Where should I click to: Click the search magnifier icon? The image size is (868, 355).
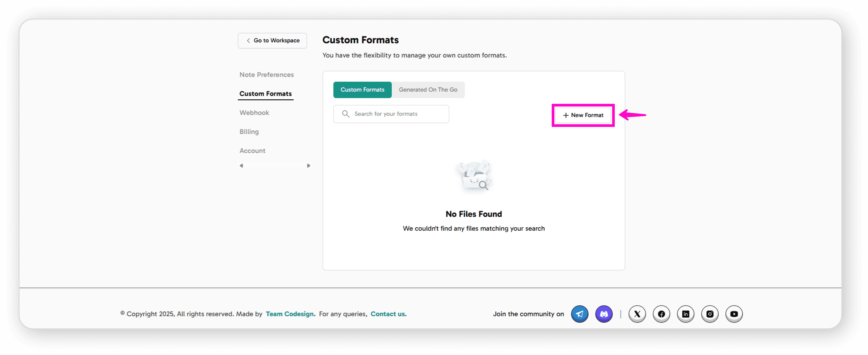(x=346, y=114)
